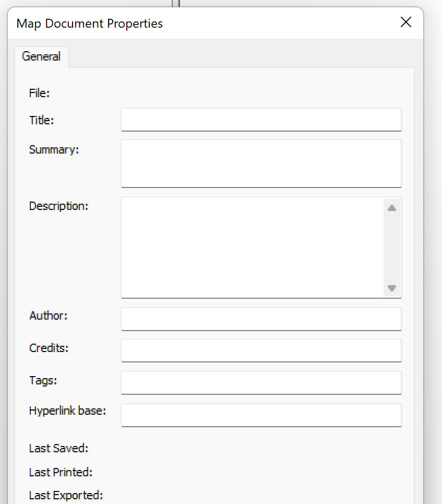
Task: Click the dialog title Map Document Properties
Action: (89, 24)
